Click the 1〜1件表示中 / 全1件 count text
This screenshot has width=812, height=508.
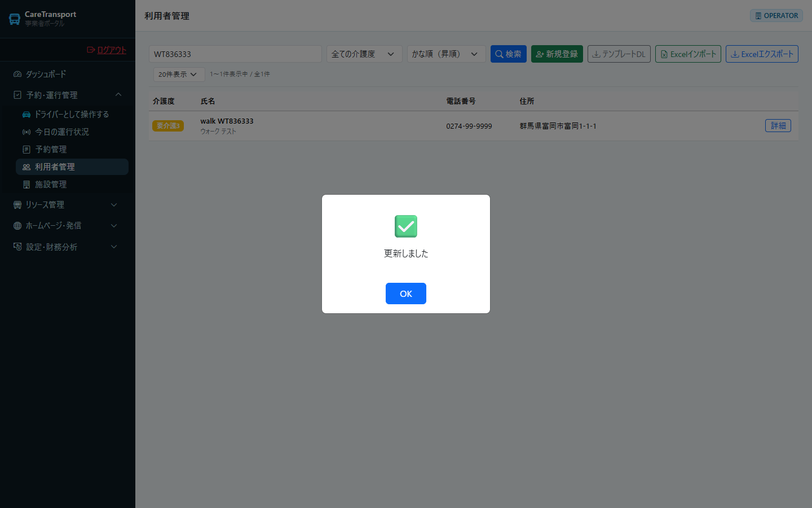click(240, 74)
